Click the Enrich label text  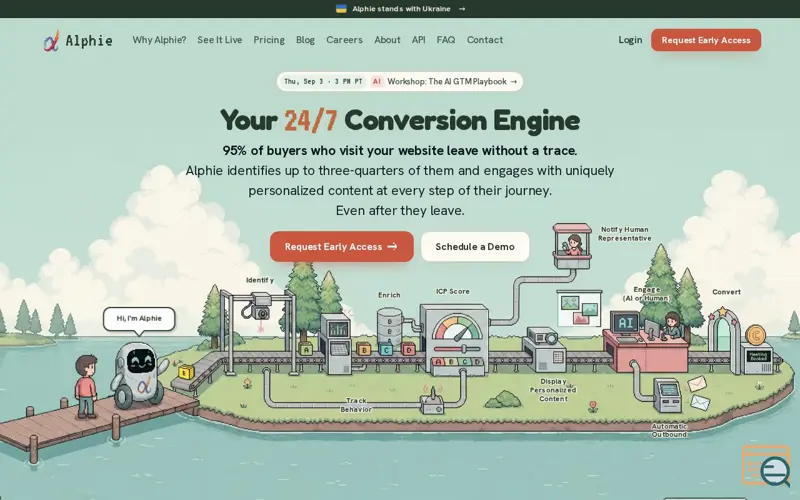click(x=389, y=295)
